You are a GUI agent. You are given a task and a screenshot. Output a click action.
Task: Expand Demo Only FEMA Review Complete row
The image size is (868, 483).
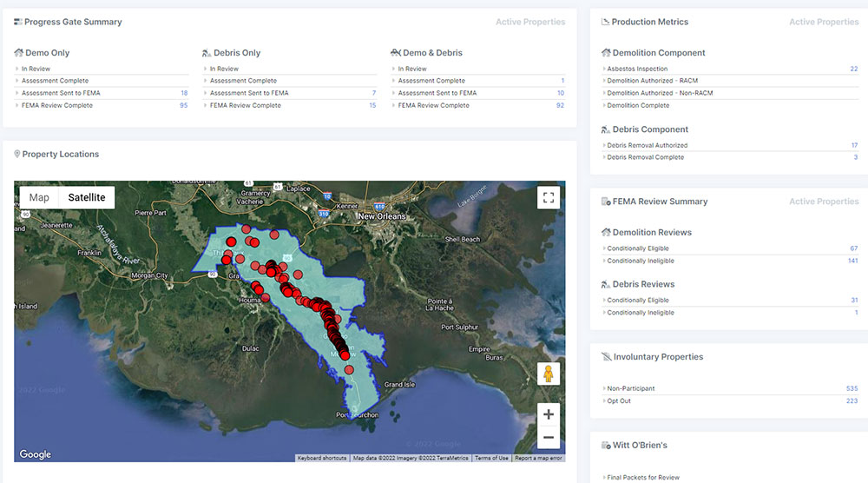point(57,105)
